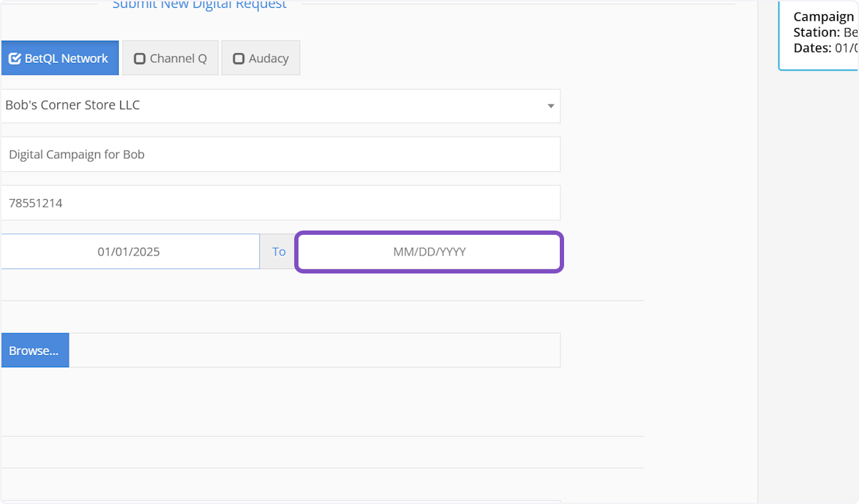Click the file path field beside Browse
The image size is (859, 504).
point(314,350)
